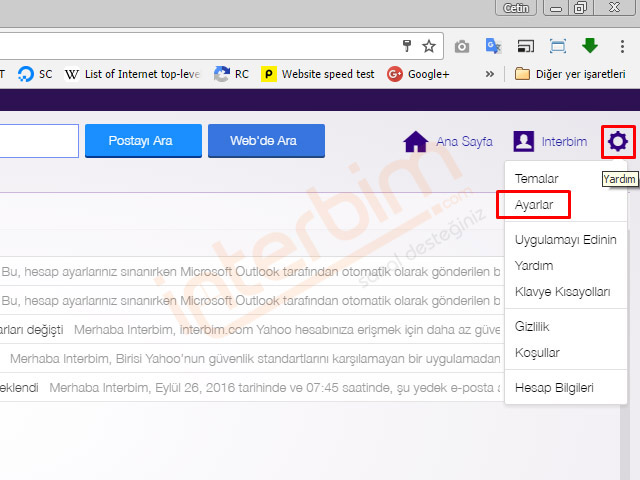Click the gear settings icon

pyautogui.click(x=618, y=142)
